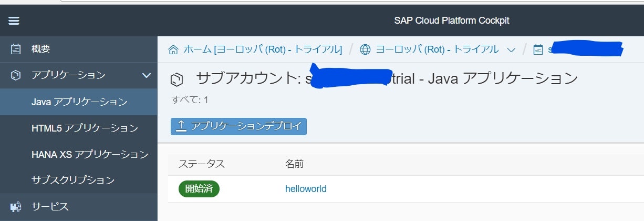Open the helloworld application link
644x221 pixels.
coord(306,189)
